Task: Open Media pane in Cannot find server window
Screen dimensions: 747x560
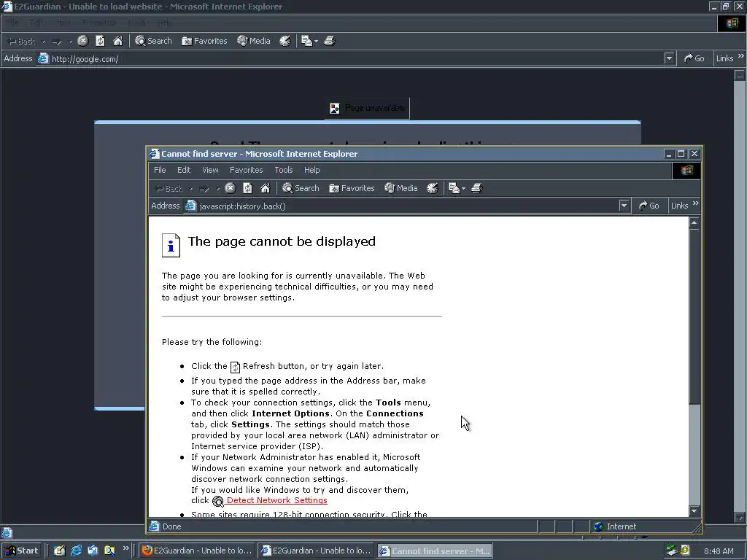Action: 401,188
